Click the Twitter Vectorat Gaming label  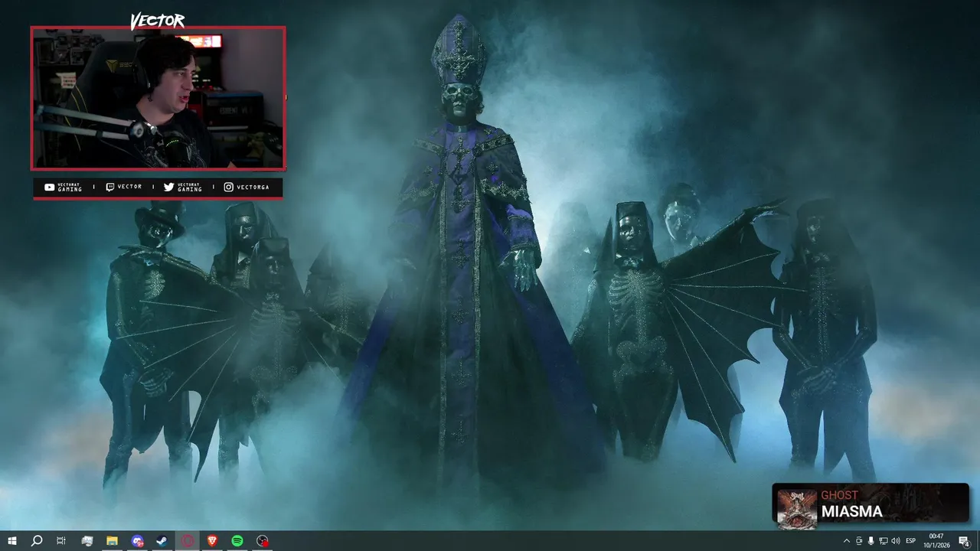(183, 187)
